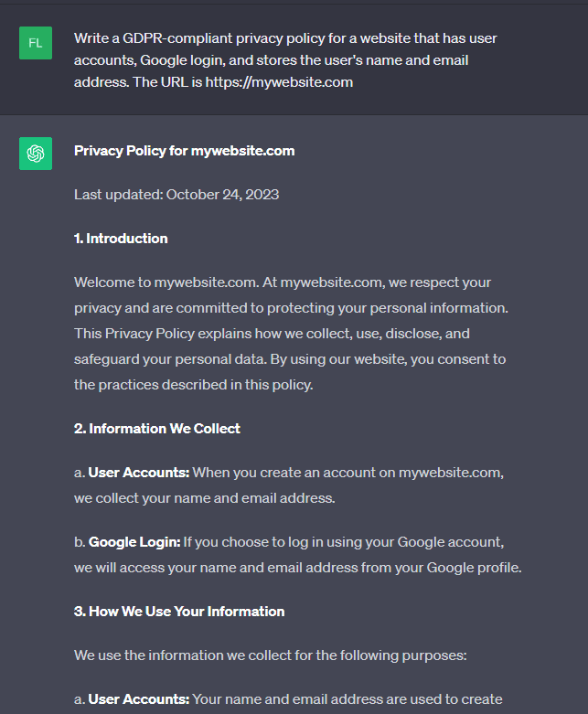Click the '3. How We Use Your Information' heading
Viewport: 588px width, 714px height.
(x=179, y=612)
